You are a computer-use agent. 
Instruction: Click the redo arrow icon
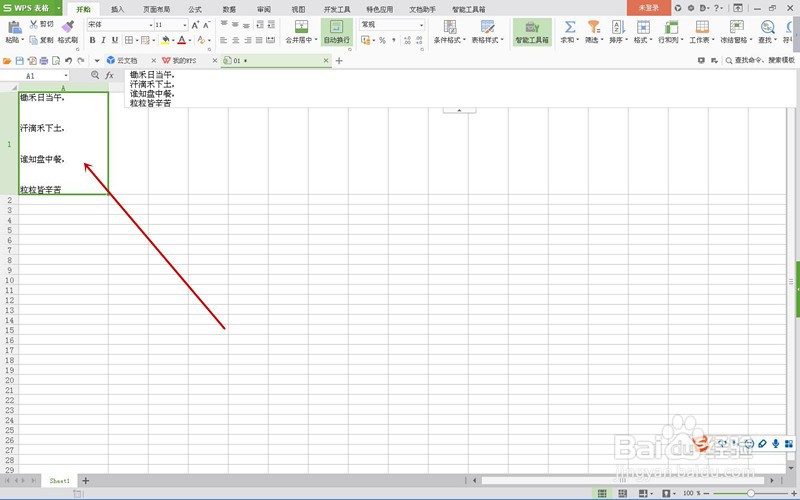click(x=81, y=61)
